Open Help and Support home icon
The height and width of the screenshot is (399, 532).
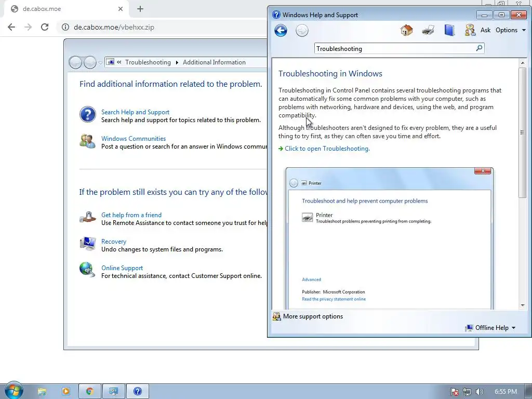(x=406, y=30)
